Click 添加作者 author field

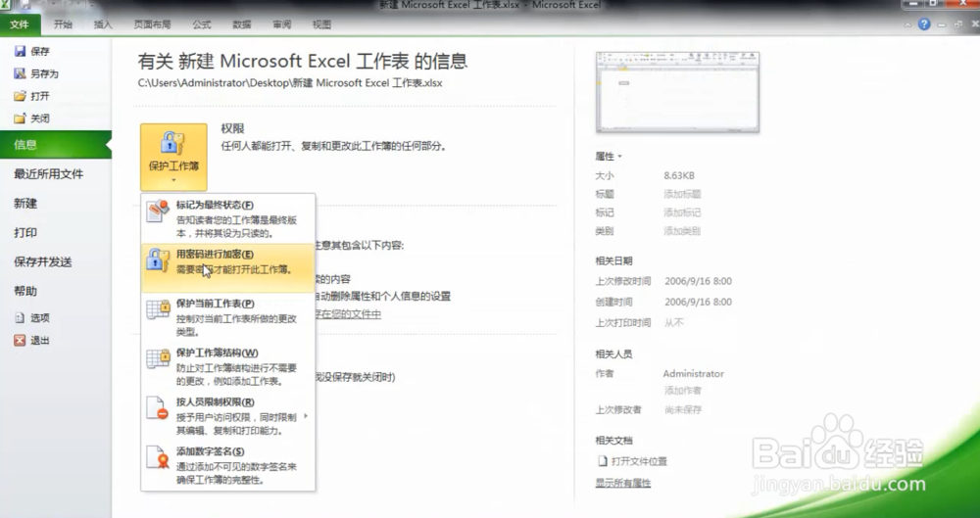[x=682, y=391]
